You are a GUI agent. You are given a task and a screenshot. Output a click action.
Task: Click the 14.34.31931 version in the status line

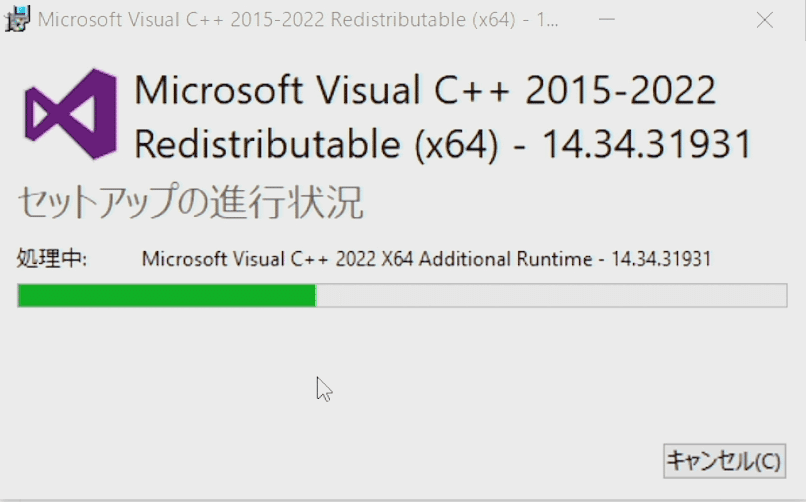(x=660, y=259)
